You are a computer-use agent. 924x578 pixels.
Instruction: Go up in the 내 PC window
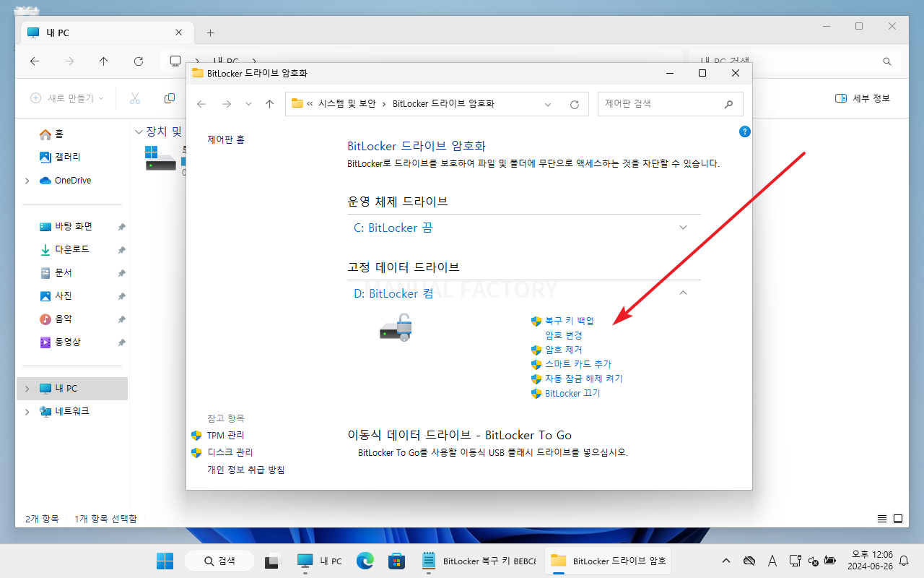[x=103, y=61]
